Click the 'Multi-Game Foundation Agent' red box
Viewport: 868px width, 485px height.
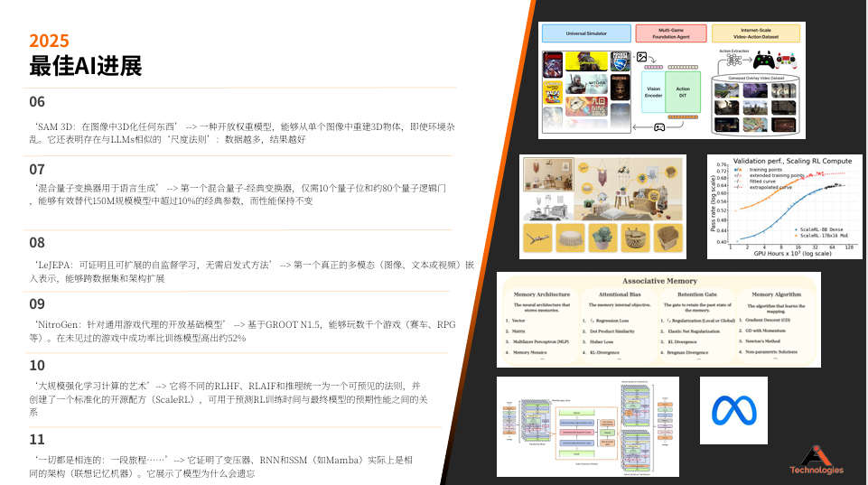coord(671,33)
